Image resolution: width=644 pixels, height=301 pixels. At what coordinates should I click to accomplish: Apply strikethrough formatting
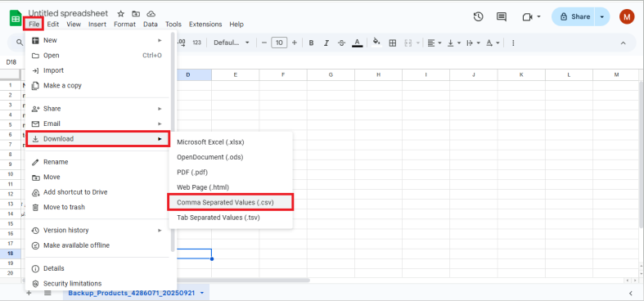click(341, 43)
